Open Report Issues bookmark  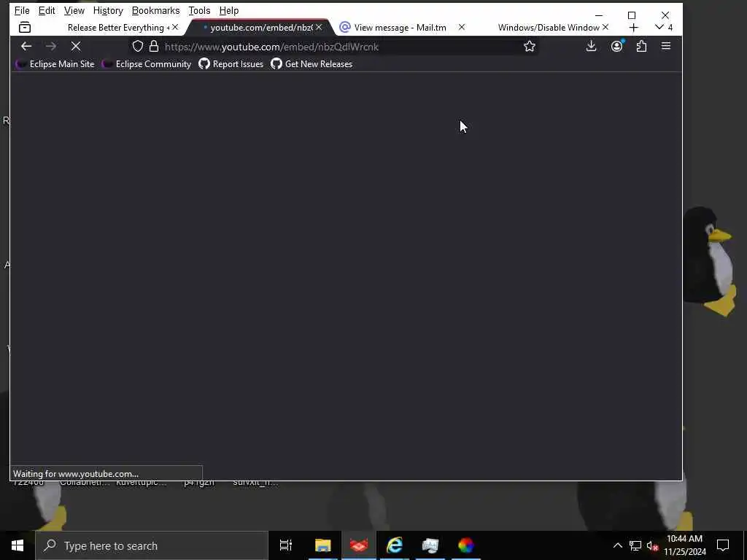(231, 64)
